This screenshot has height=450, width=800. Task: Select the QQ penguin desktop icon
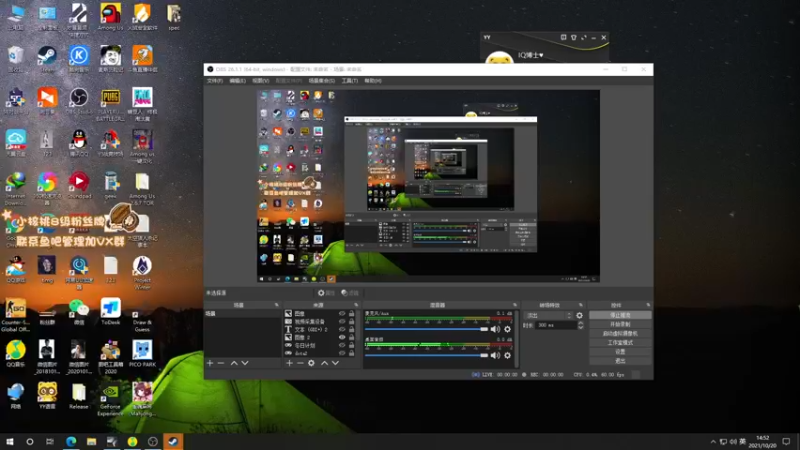coord(79,143)
